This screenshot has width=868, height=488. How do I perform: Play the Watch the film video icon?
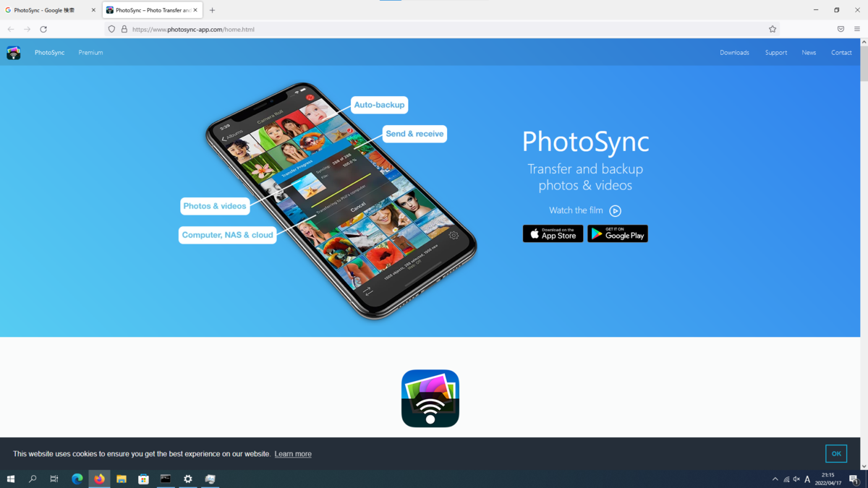click(x=615, y=211)
